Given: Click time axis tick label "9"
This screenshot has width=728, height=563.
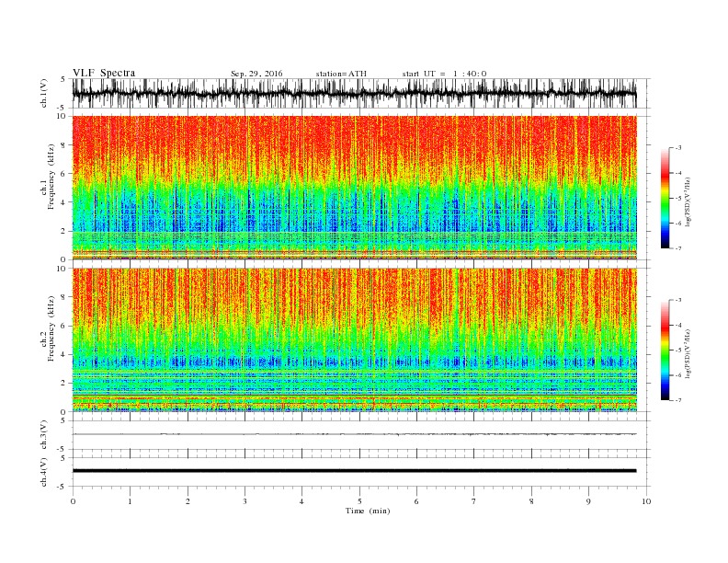Looking at the screenshot, I should tap(588, 501).
